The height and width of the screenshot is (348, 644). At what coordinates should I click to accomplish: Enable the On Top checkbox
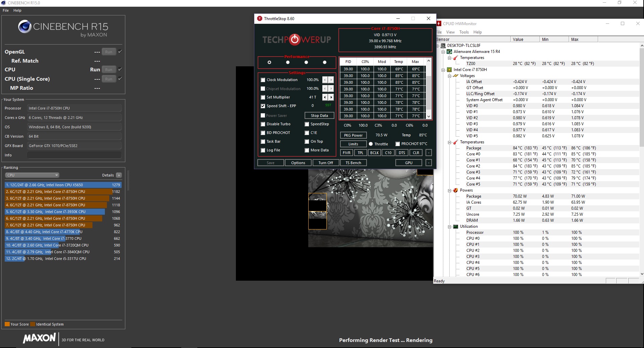tap(307, 142)
